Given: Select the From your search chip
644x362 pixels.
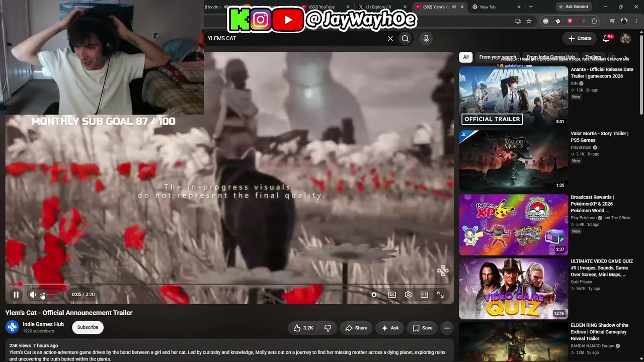Looking at the screenshot, I should tap(498, 57).
